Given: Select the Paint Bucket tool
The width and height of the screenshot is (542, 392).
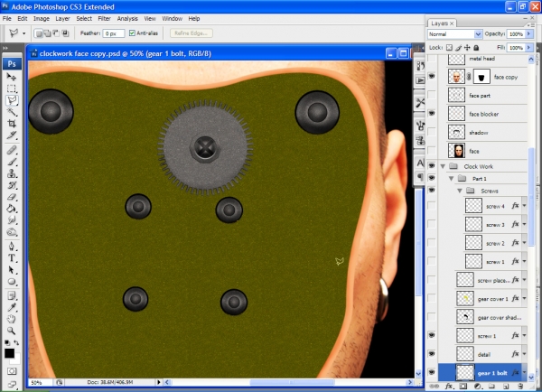Looking at the screenshot, I should click(12, 209).
